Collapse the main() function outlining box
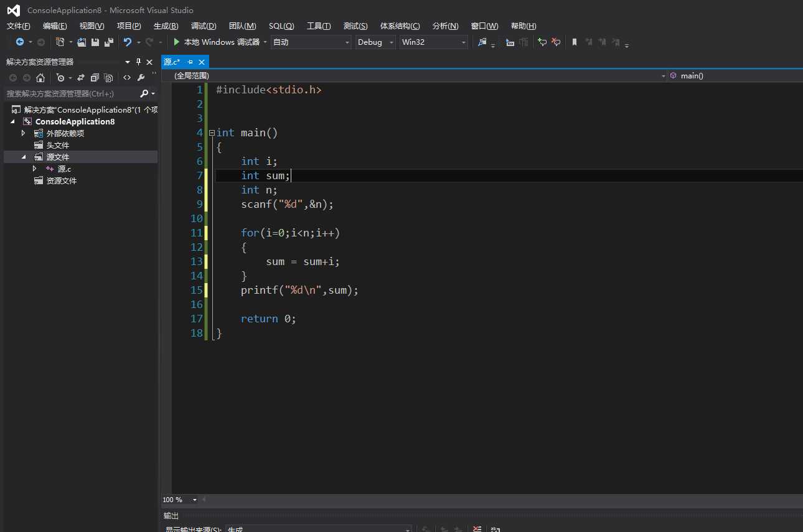This screenshot has width=803, height=532. tap(212, 133)
